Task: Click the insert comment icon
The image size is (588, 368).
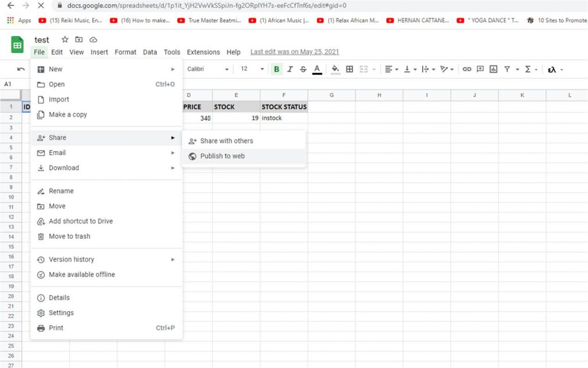Action: coord(480,69)
